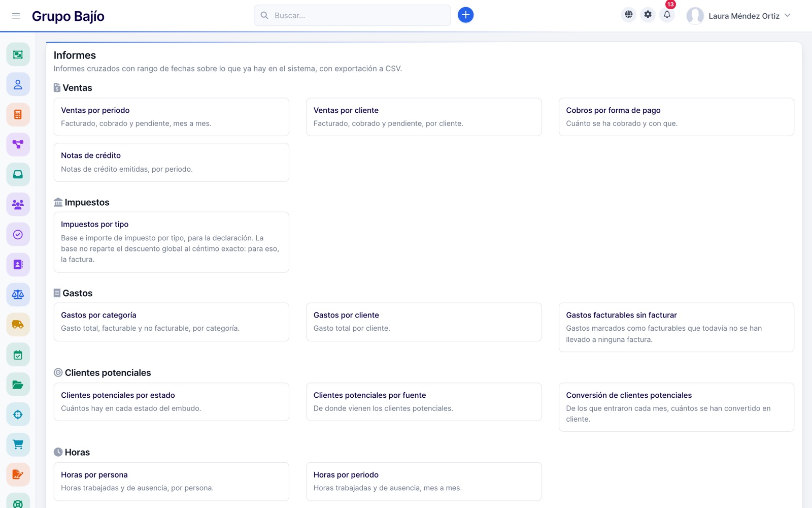The image size is (812, 508).
Task: Open the single-person icon in sidebar
Action: pyautogui.click(x=18, y=84)
